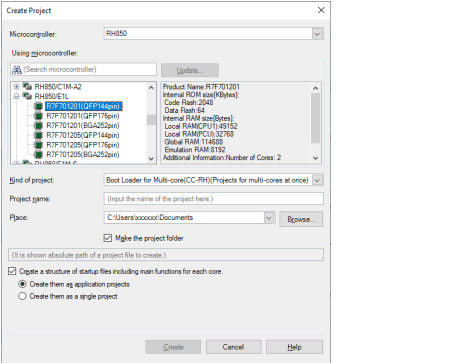Select R7F701201(BGA252pin) tree item
The height and width of the screenshot is (364, 474).
click(83, 125)
